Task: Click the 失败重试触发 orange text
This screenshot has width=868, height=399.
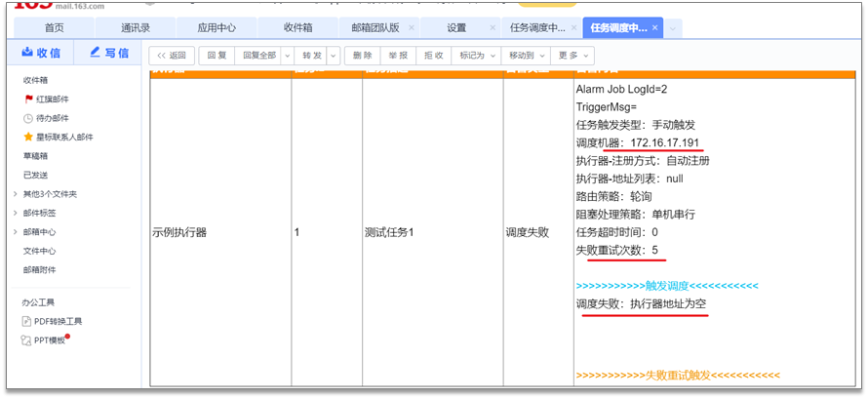Action: [678, 376]
